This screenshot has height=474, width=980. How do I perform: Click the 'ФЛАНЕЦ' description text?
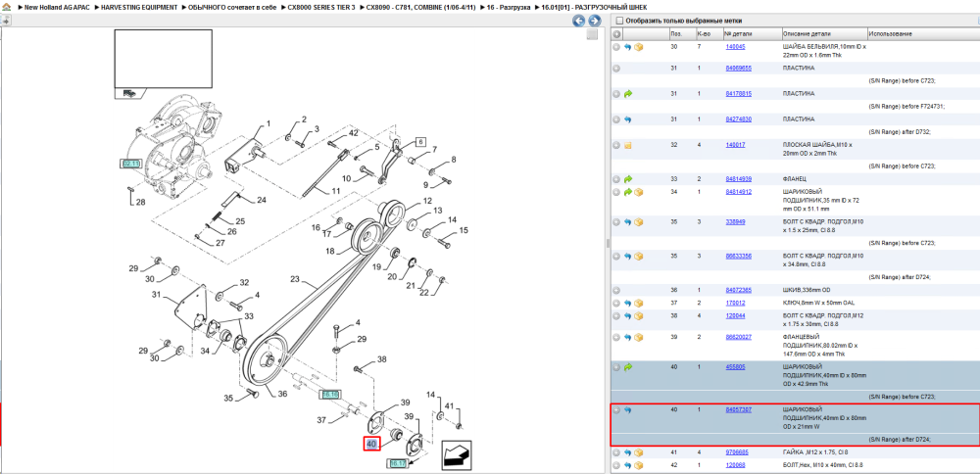tap(793, 178)
